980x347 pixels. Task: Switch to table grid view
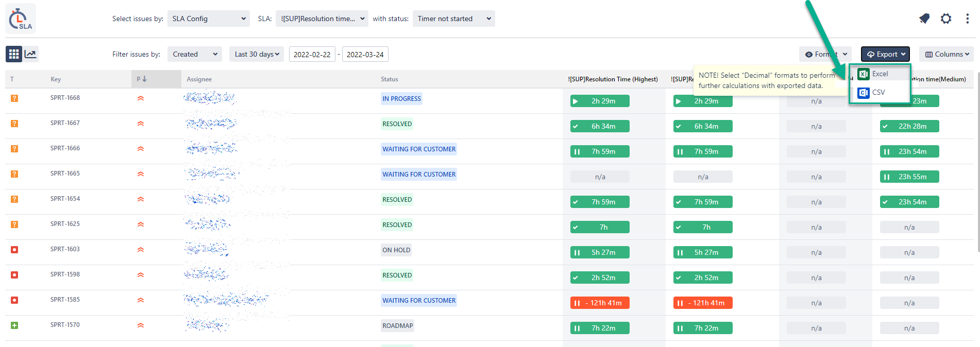click(x=14, y=54)
